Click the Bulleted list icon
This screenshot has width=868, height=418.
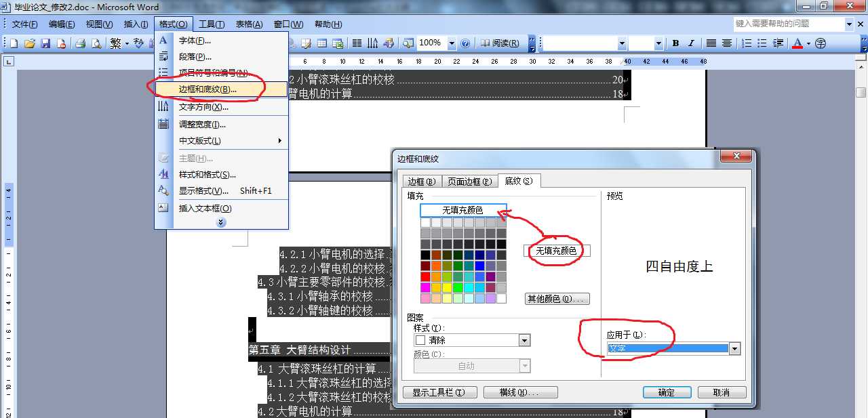[x=762, y=43]
